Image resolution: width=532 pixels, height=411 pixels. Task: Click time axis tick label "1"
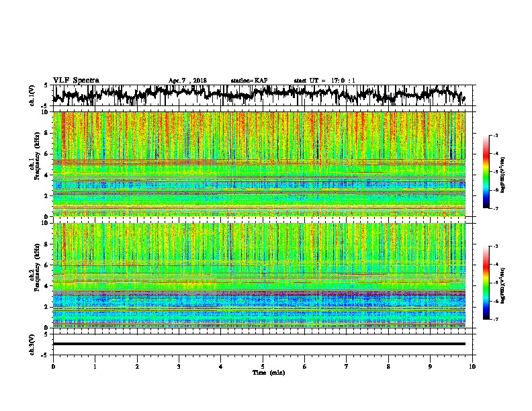pos(95,366)
